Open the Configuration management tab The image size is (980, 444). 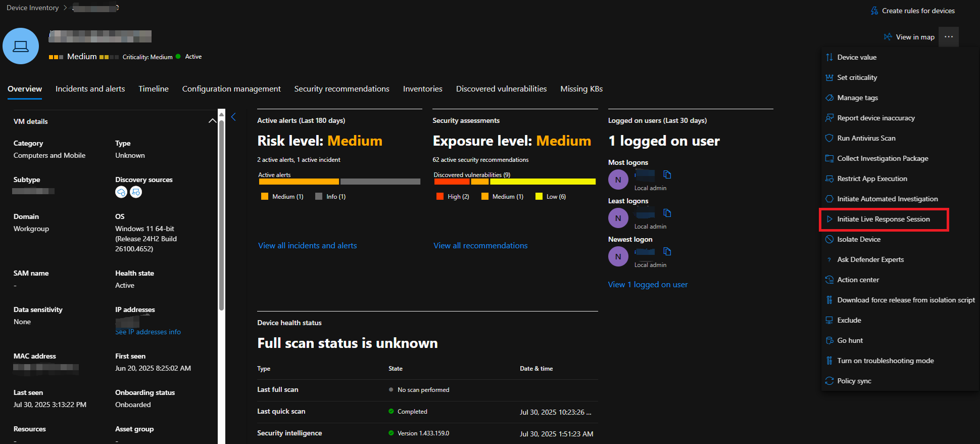[231, 89]
